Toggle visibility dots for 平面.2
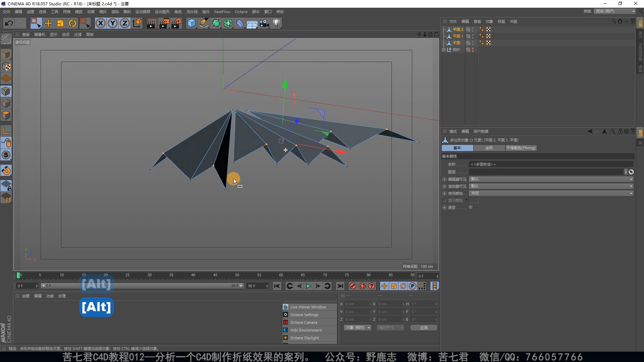The image size is (644, 362). pyautogui.click(x=473, y=29)
